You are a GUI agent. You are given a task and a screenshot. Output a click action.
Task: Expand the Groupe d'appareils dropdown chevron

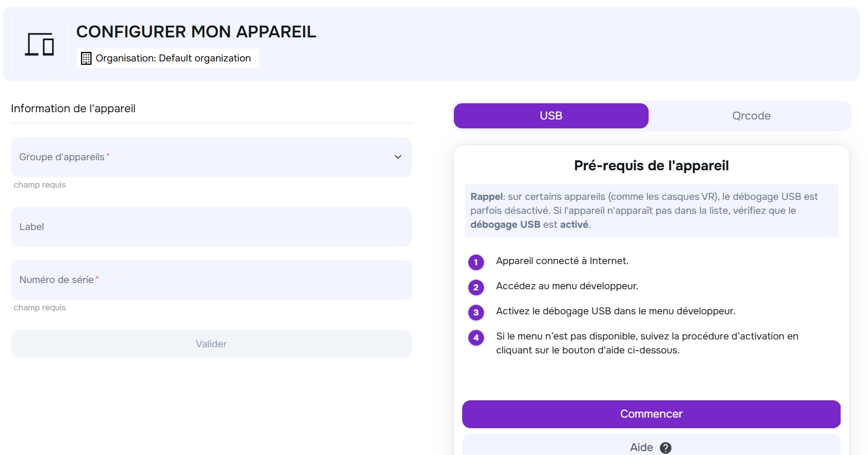coord(398,157)
